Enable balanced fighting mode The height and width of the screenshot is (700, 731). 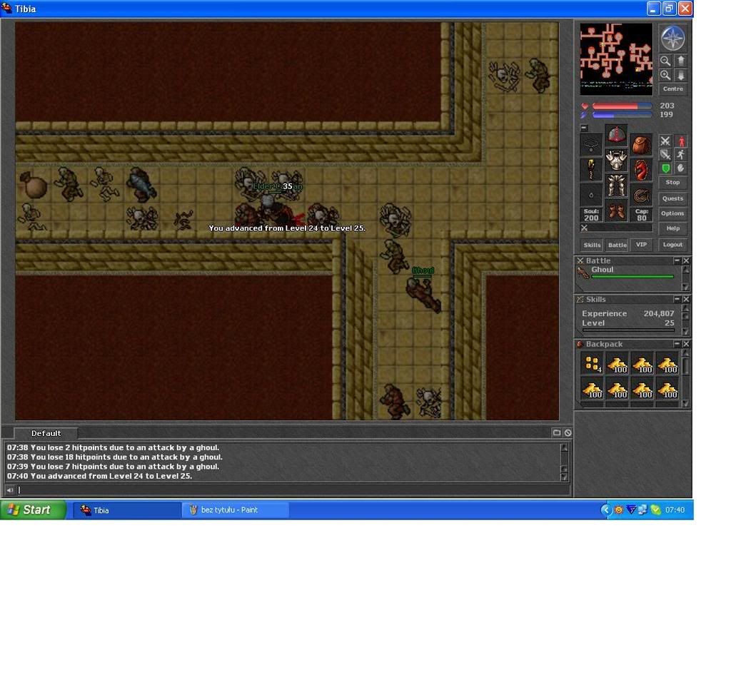pos(665,155)
